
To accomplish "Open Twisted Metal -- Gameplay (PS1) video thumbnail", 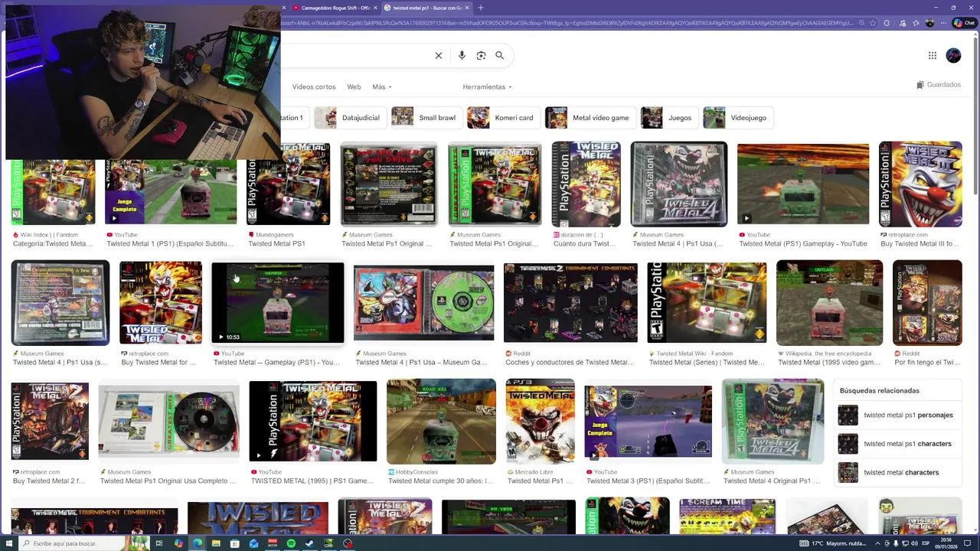I will pyautogui.click(x=278, y=303).
